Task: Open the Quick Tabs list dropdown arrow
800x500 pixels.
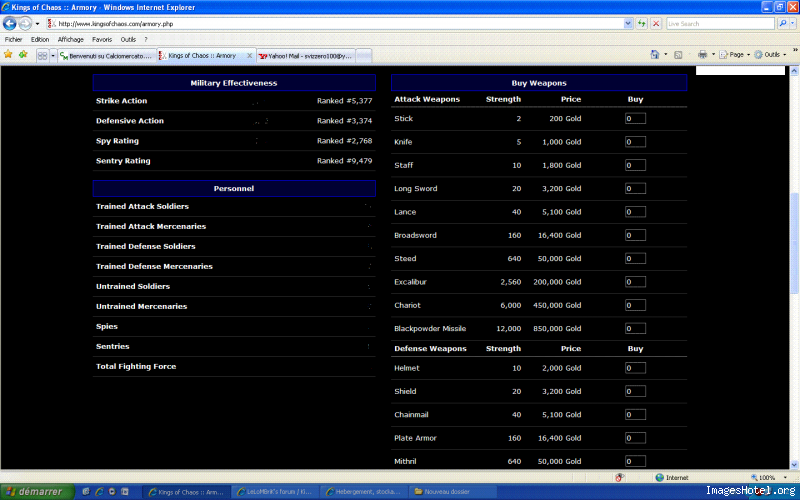Action: pos(53,56)
